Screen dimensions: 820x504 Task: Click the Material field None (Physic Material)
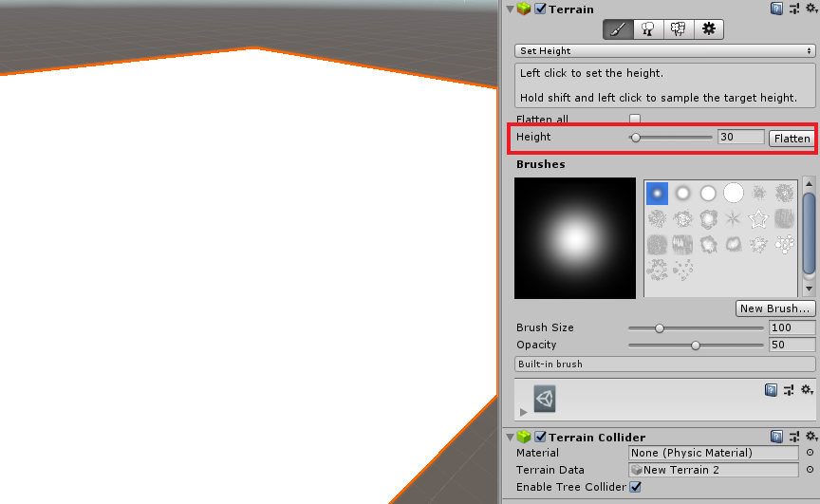pyautogui.click(x=714, y=453)
